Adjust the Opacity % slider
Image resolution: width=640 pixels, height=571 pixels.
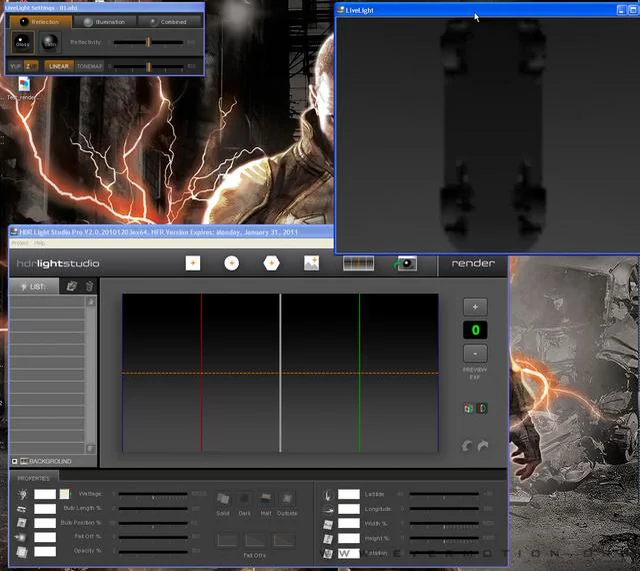point(153,552)
